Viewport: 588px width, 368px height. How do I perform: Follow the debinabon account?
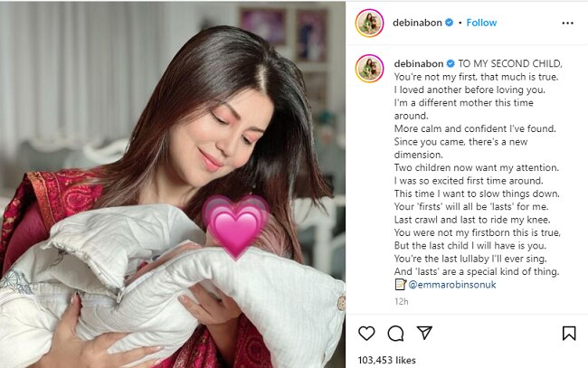[481, 23]
